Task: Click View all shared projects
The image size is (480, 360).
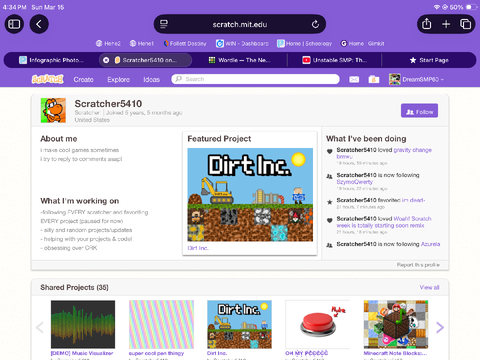Action: pos(429,287)
